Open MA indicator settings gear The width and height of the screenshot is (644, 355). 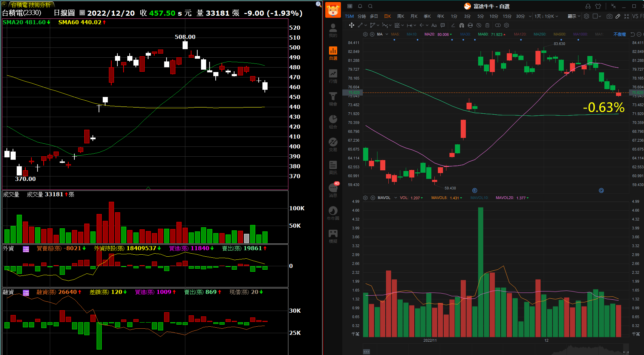(x=365, y=34)
